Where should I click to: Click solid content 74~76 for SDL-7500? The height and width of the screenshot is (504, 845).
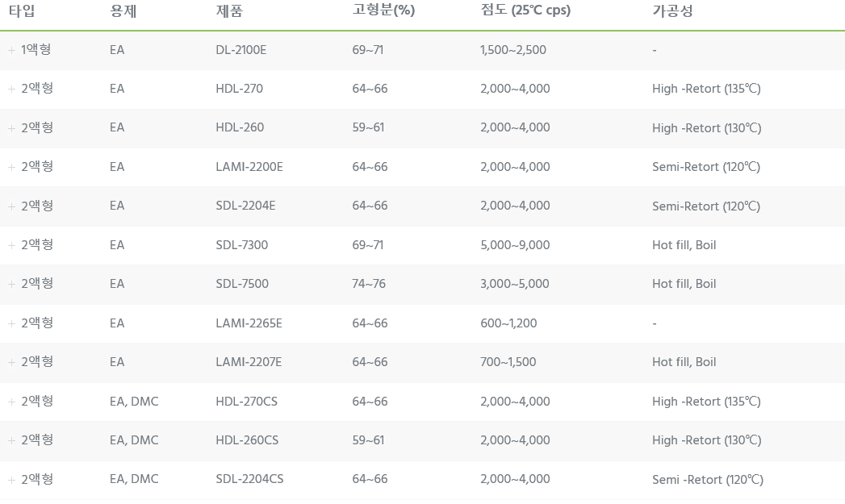[x=369, y=284]
